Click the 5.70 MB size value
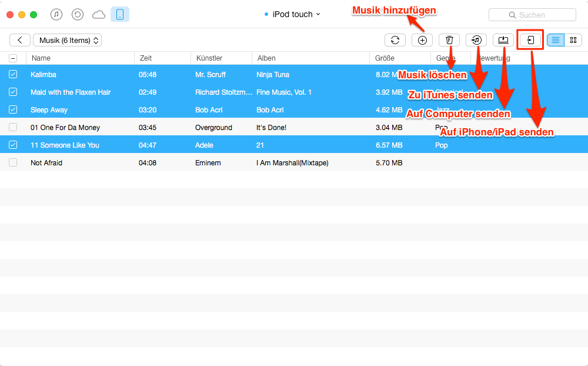Viewport: 588px width, 366px height. tap(389, 163)
